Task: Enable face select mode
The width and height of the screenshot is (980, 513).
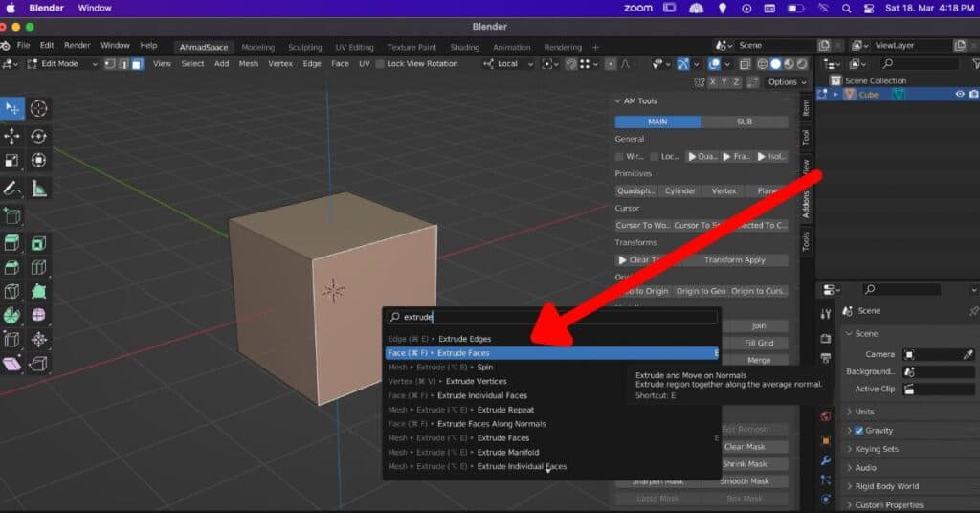Action: pos(138,64)
